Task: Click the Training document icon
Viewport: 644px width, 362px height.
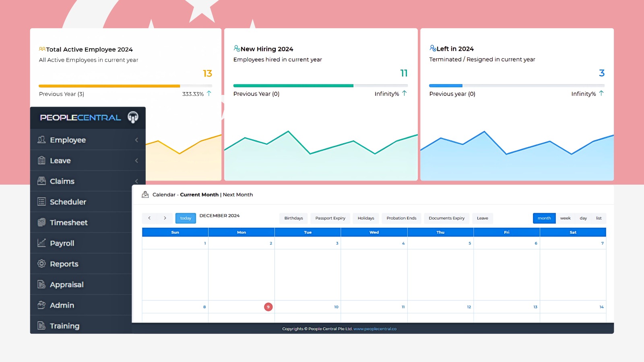Action: [41, 325]
